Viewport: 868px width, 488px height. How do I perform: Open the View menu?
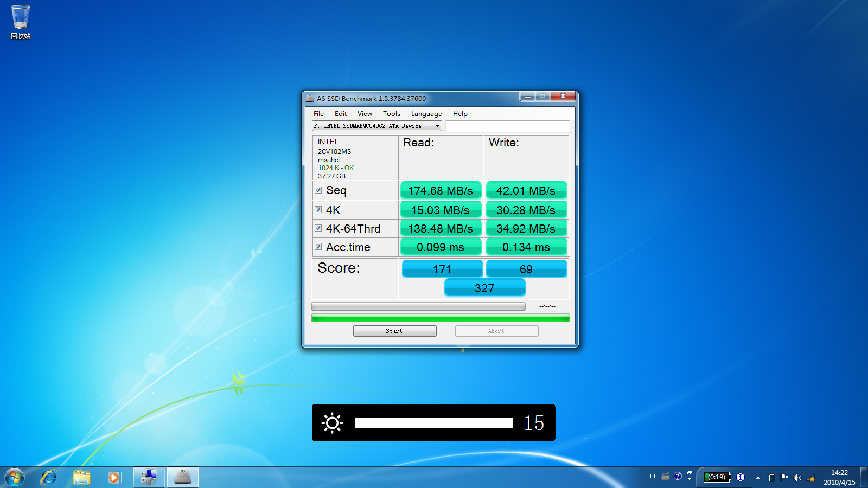[x=365, y=113]
